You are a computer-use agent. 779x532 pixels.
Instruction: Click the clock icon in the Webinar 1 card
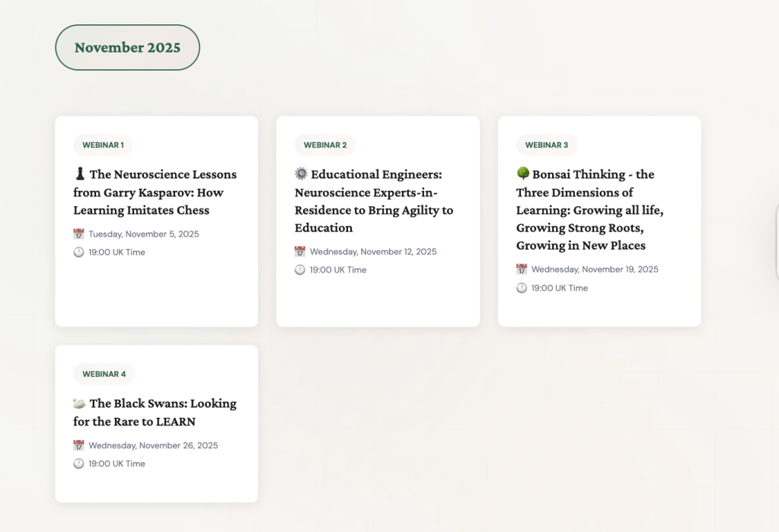point(78,253)
